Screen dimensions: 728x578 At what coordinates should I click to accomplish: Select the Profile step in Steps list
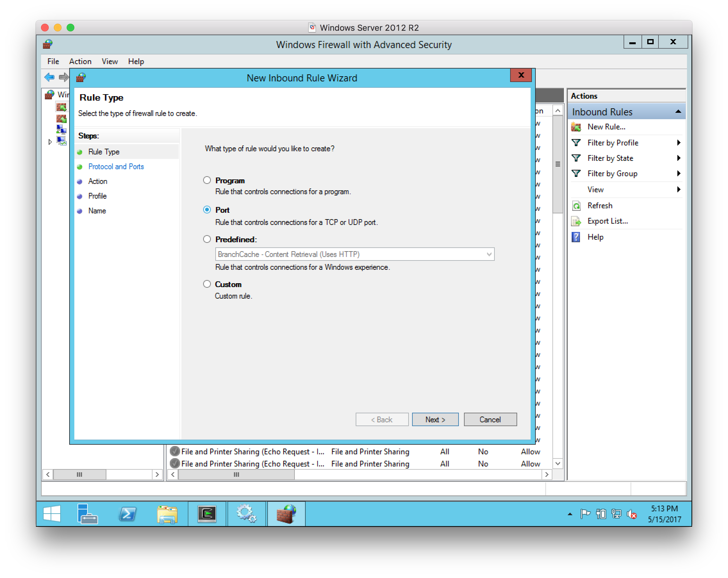click(97, 196)
